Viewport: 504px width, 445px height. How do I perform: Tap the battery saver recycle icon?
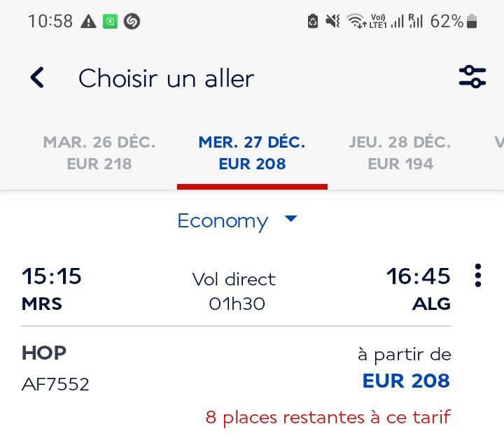[x=313, y=22]
